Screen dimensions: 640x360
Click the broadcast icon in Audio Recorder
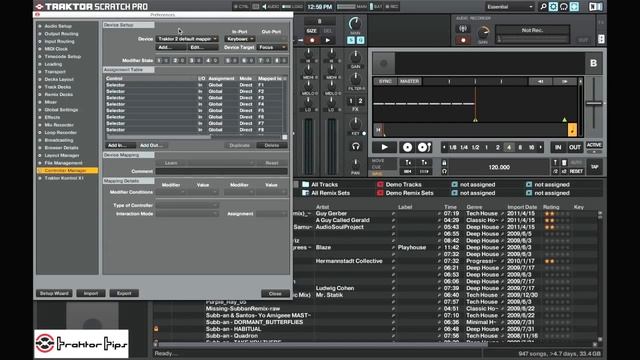463,29
